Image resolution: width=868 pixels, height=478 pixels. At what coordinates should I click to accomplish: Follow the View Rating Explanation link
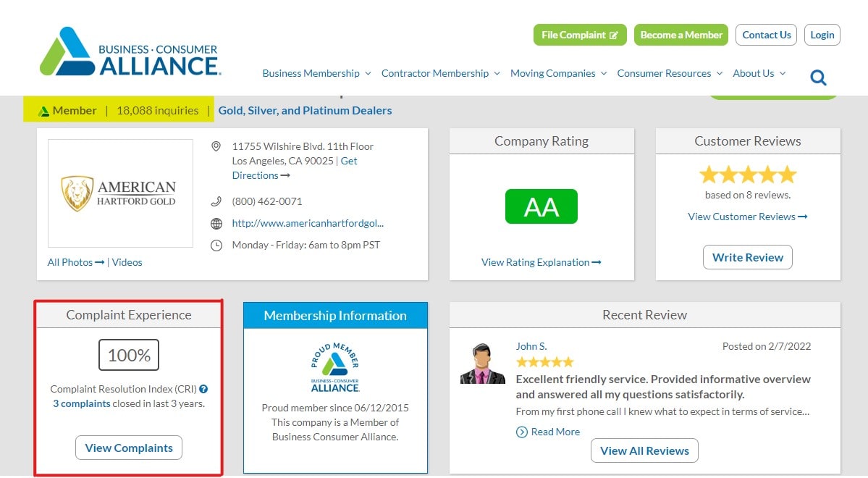point(541,262)
